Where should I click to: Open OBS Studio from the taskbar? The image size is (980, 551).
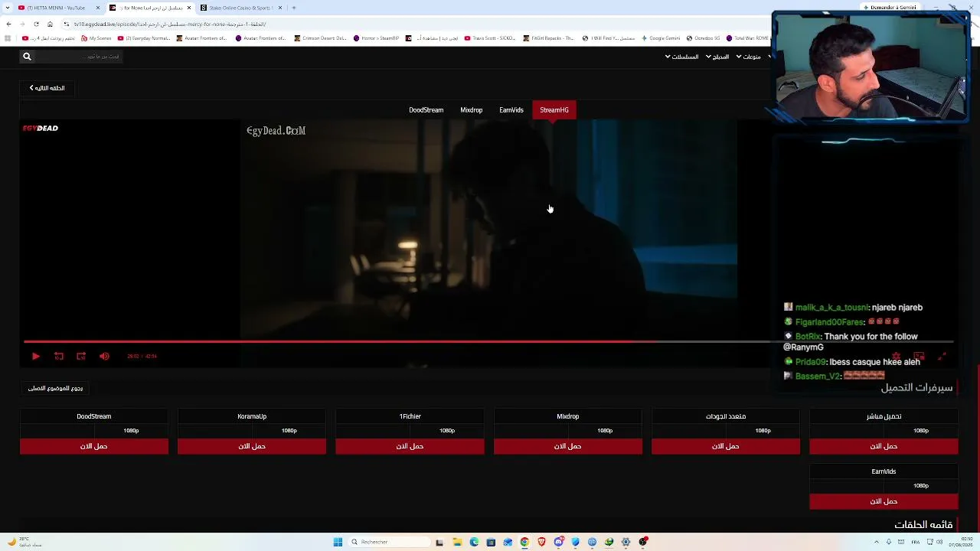(x=643, y=542)
